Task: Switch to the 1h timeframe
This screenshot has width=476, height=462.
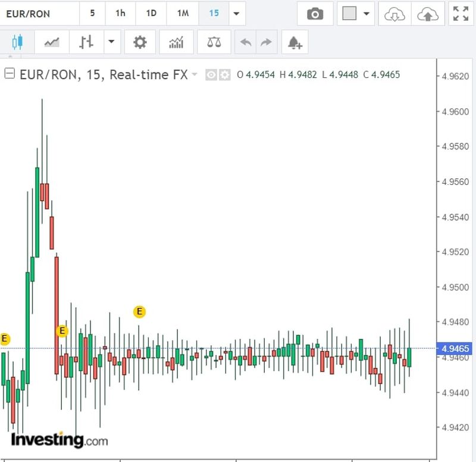Action: (x=121, y=13)
